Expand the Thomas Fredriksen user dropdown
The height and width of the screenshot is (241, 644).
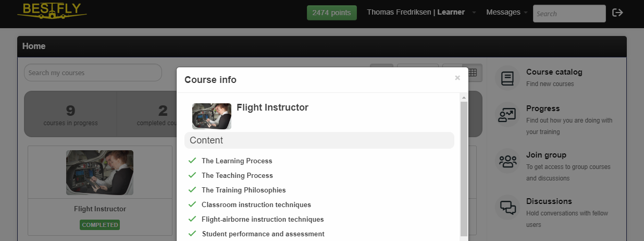pyautogui.click(x=421, y=13)
